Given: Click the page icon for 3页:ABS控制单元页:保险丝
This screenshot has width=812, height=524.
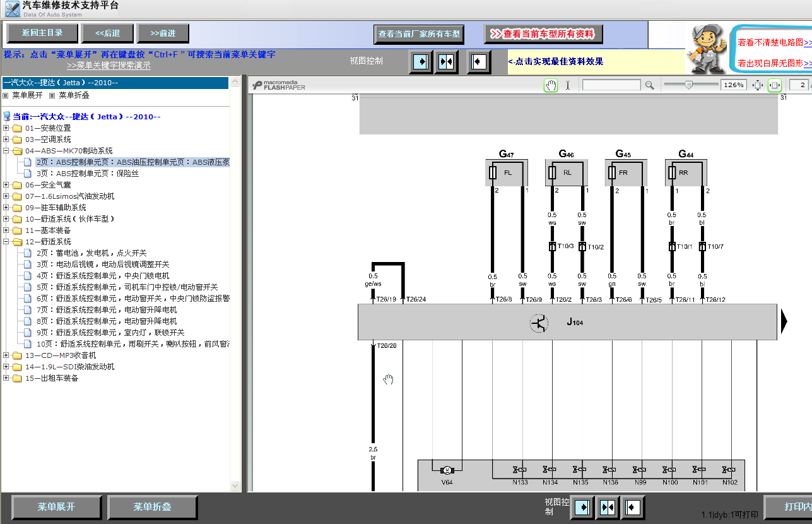Looking at the screenshot, I should (x=28, y=174).
